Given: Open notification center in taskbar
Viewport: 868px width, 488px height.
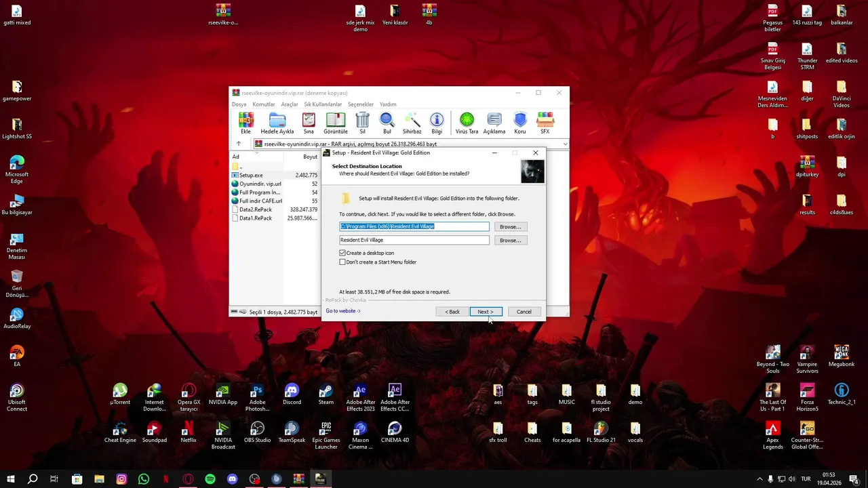Looking at the screenshot, I should click(x=854, y=479).
